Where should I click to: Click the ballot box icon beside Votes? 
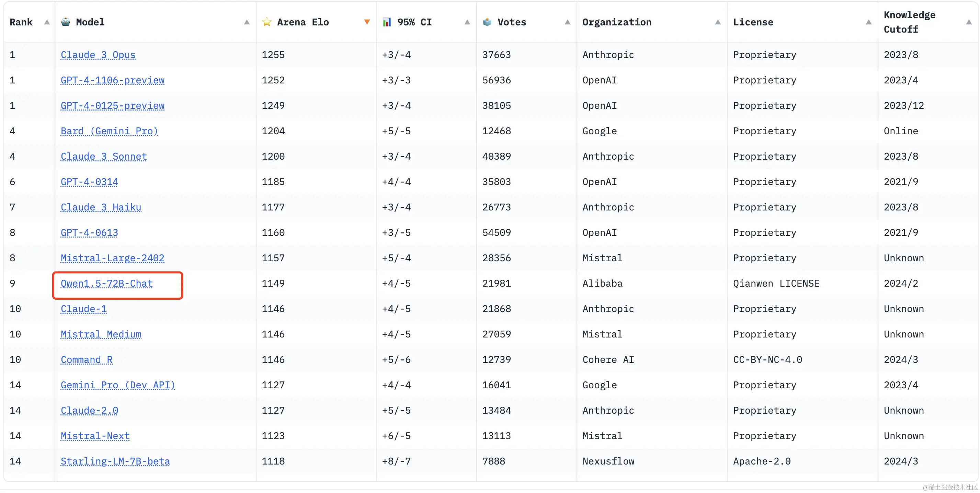pos(487,22)
